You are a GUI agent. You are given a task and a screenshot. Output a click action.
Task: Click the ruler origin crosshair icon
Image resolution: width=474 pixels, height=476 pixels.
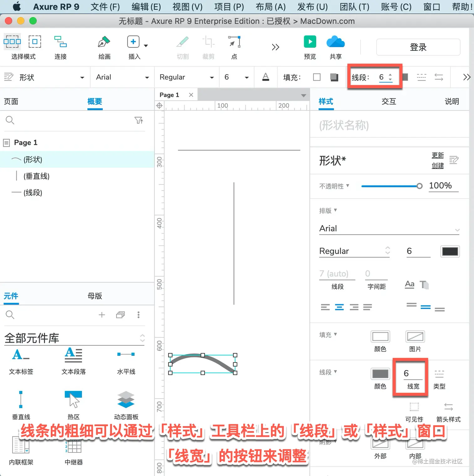[159, 106]
